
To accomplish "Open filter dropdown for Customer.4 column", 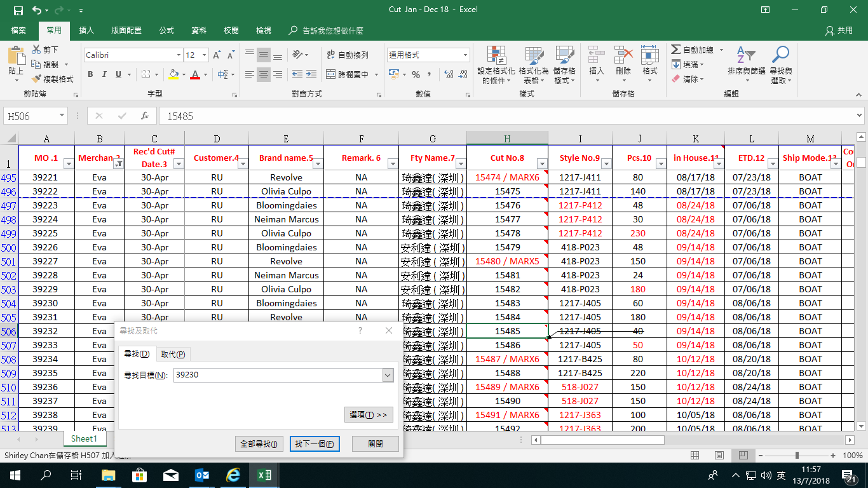I will click(x=243, y=164).
